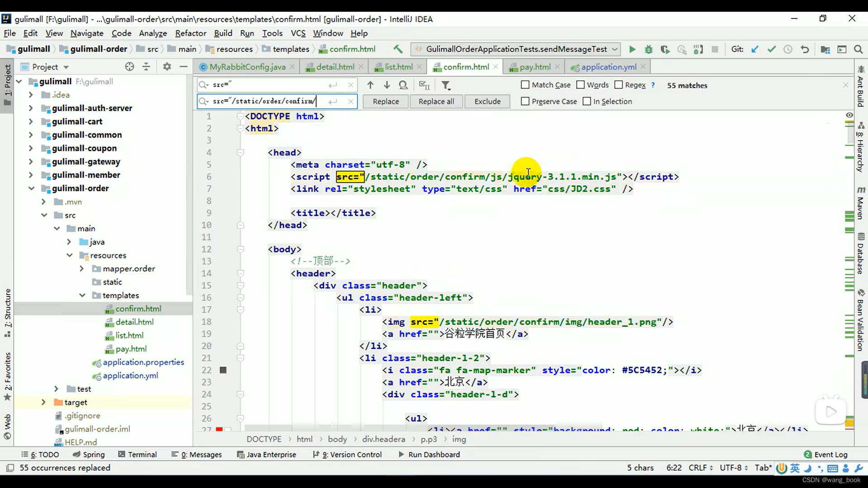Enable the Regex checkbox in search bar
Screen dimensions: 868x488
619,84
